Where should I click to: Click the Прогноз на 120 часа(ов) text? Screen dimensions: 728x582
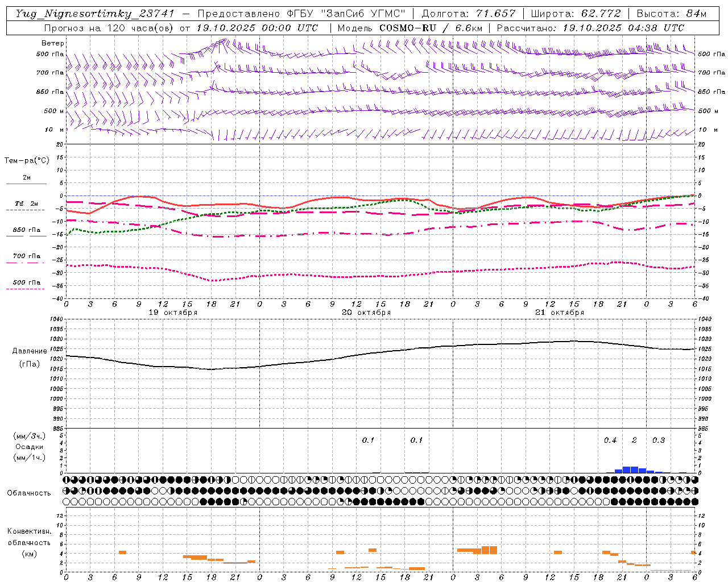tap(109, 28)
